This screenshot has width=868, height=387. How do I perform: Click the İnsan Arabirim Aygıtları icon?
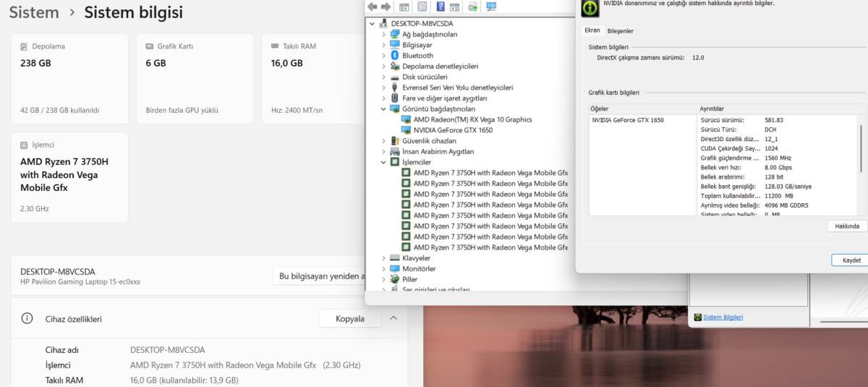[x=395, y=152]
